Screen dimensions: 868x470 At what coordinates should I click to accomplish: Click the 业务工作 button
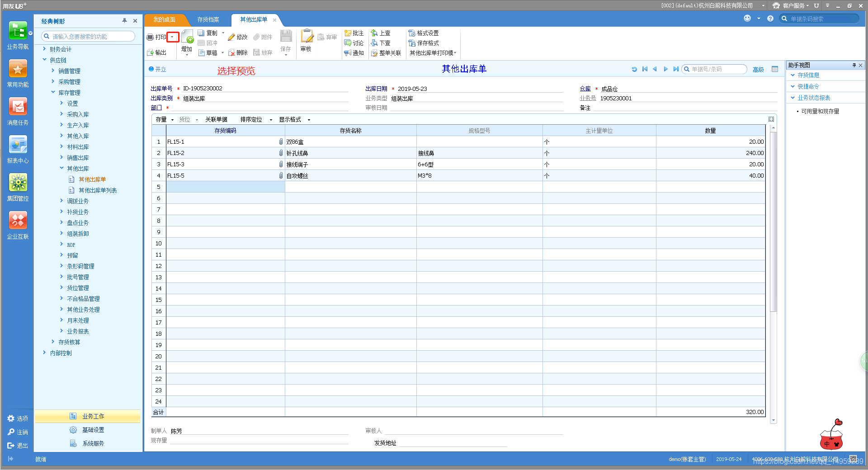88,416
